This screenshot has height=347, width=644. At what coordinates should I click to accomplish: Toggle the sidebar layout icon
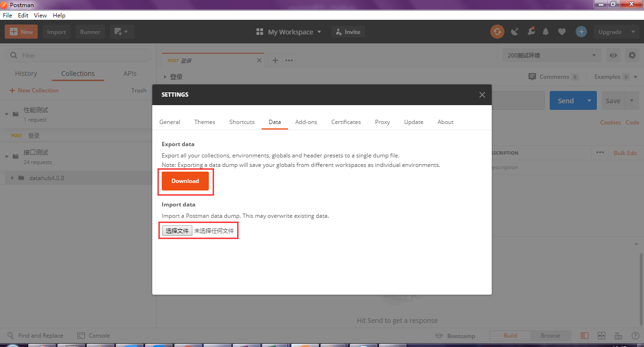[x=585, y=336]
